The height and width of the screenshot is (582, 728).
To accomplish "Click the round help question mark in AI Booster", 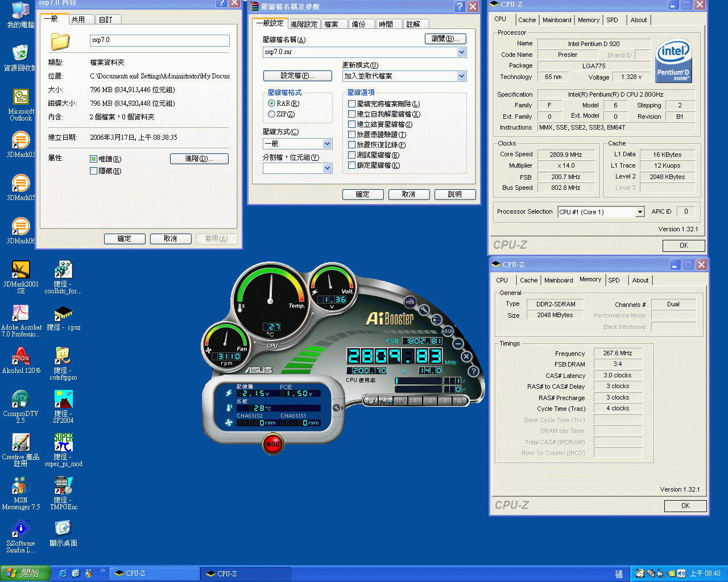I will 473,371.
